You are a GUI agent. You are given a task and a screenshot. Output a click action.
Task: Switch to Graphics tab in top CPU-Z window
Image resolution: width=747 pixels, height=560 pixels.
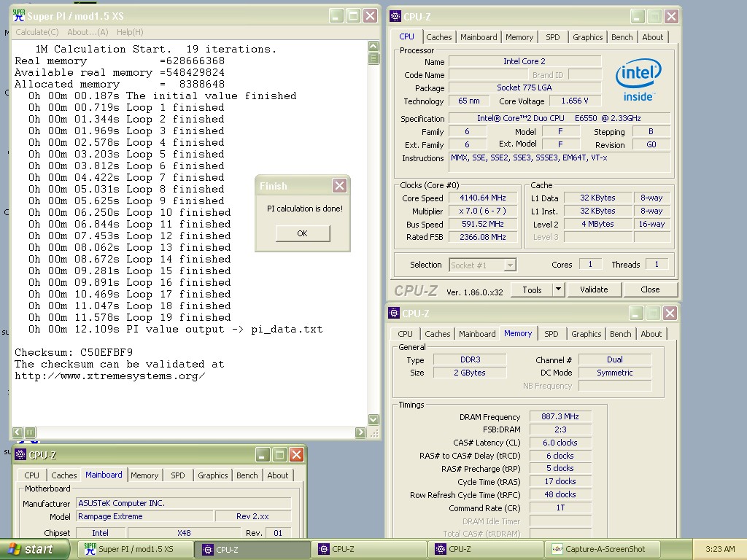(x=587, y=37)
